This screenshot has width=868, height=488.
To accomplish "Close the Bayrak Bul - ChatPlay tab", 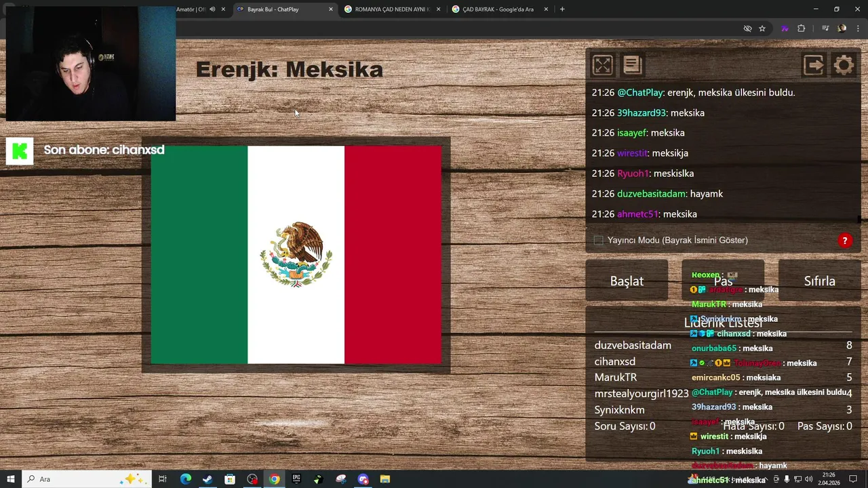I will point(331,9).
